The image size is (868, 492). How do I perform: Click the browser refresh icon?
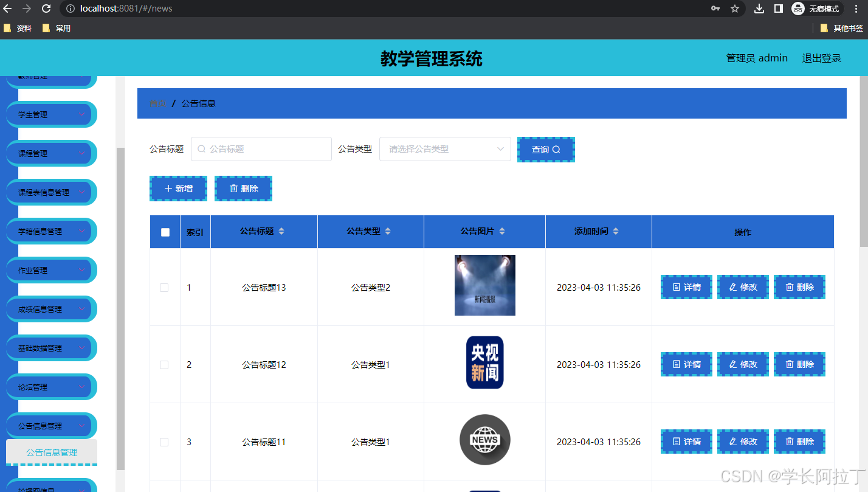[x=46, y=9]
